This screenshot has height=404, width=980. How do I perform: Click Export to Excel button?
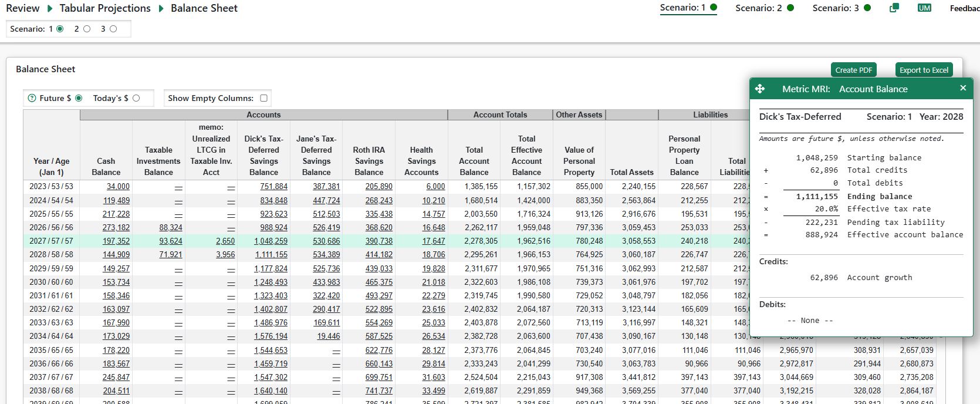click(x=924, y=70)
